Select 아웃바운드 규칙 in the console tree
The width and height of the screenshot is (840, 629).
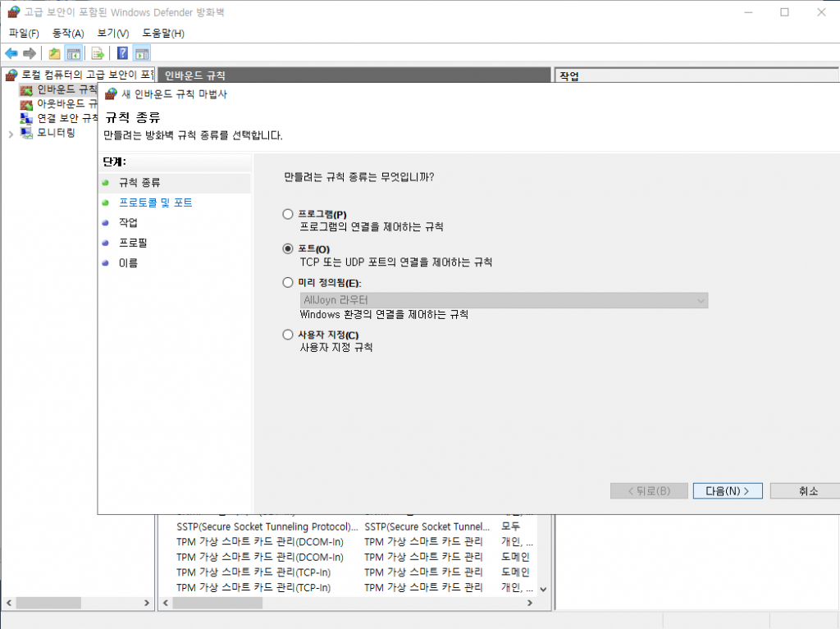click(59, 103)
